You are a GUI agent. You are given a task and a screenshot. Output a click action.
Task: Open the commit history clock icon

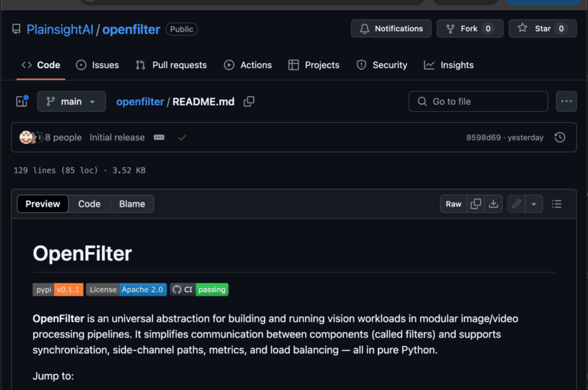[559, 137]
